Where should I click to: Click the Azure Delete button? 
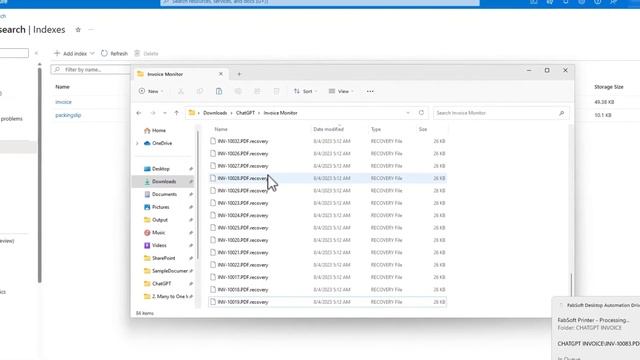tap(146, 53)
